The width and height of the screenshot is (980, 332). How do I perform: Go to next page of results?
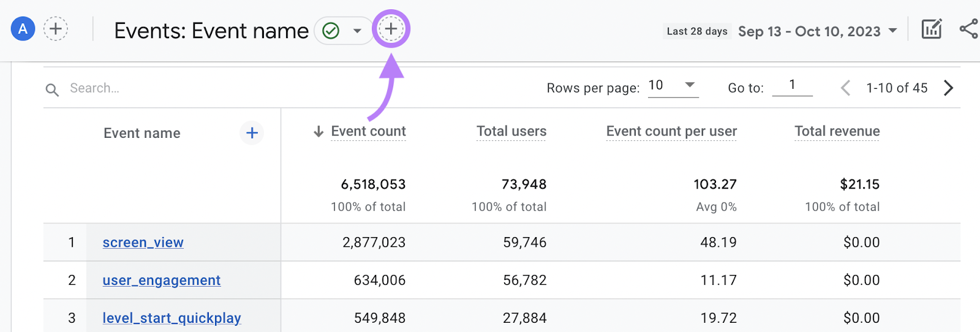[x=948, y=88]
